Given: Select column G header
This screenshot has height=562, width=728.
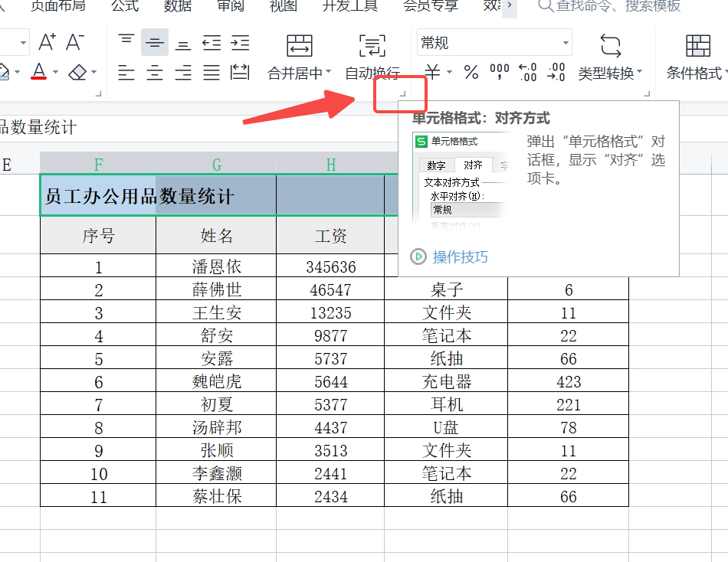Looking at the screenshot, I should click(216, 164).
